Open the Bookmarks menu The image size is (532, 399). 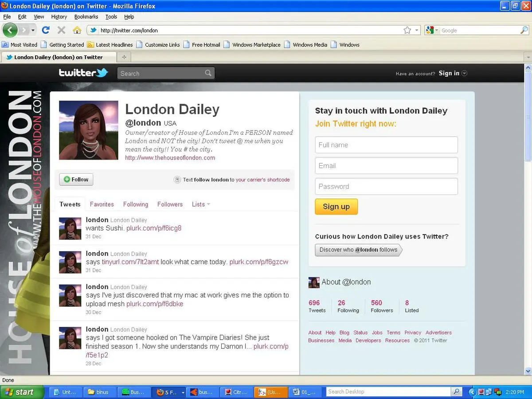click(x=86, y=17)
